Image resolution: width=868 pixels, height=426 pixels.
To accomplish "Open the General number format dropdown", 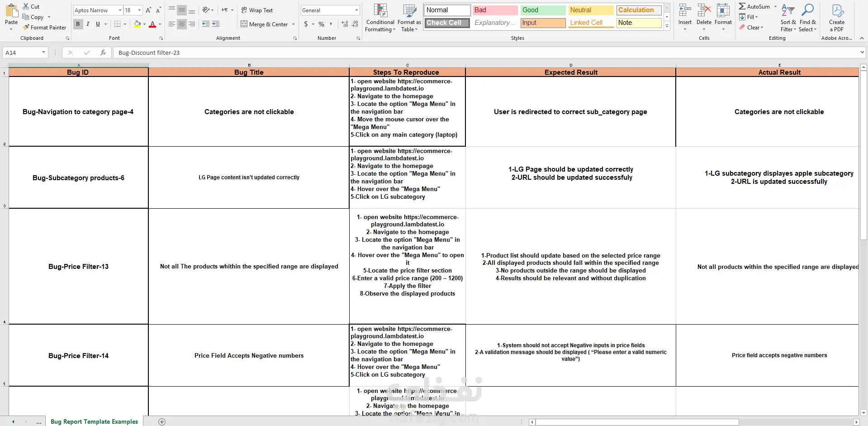I will click(356, 10).
